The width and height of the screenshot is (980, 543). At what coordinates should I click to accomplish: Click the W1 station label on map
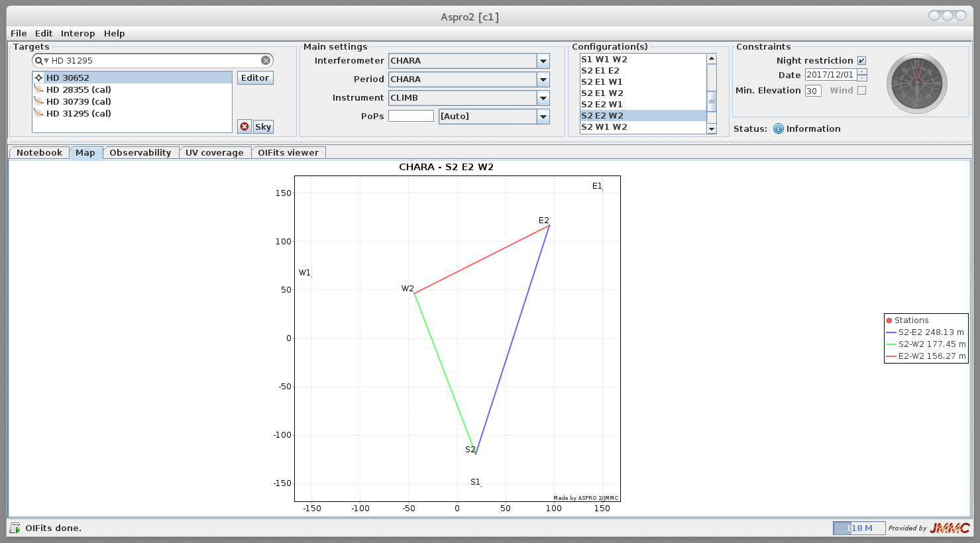coord(304,273)
